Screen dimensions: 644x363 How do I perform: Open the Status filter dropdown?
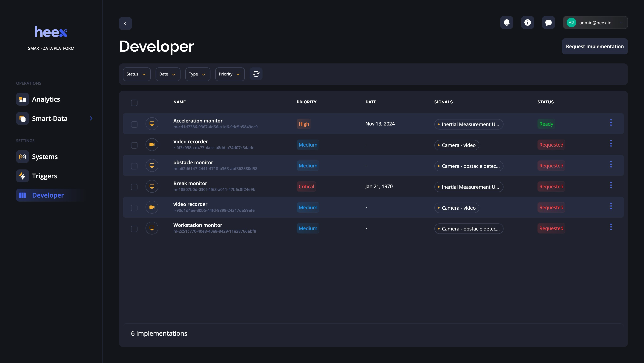point(137,74)
